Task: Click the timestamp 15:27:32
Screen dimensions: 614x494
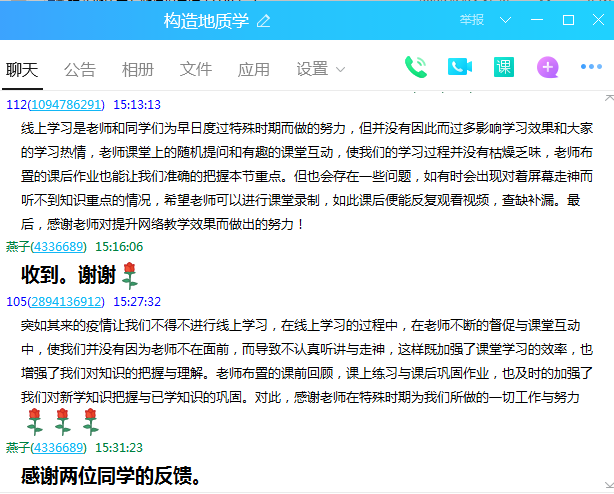Action: [x=137, y=301]
